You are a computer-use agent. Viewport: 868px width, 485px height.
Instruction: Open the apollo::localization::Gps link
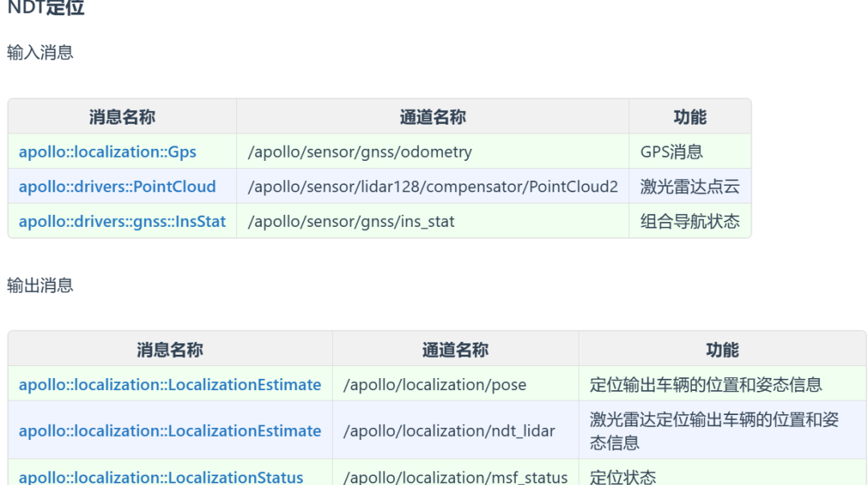(108, 152)
